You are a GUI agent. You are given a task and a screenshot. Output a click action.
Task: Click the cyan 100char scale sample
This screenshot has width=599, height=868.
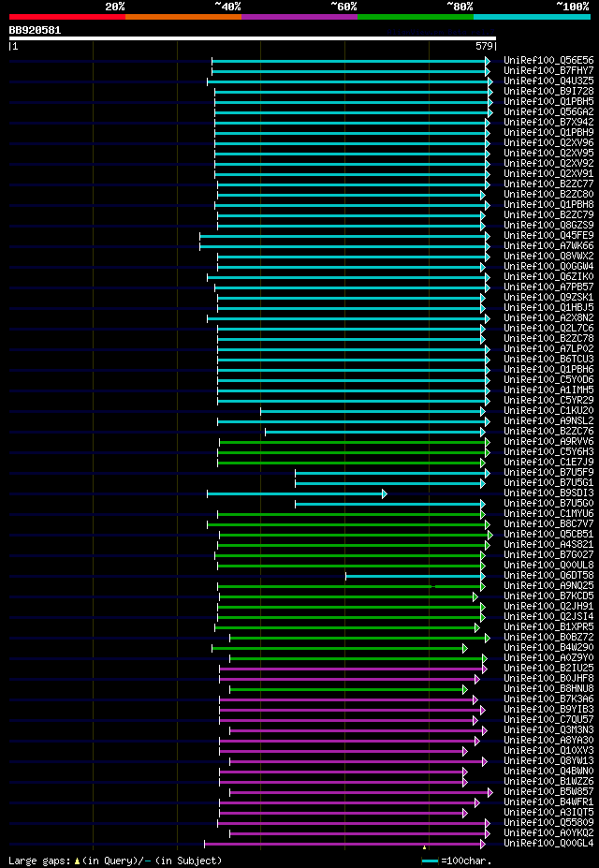(x=430, y=861)
